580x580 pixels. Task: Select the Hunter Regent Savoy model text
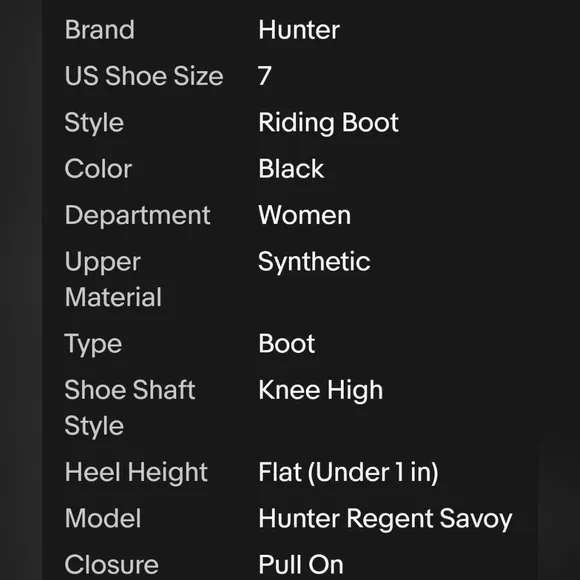(385, 519)
